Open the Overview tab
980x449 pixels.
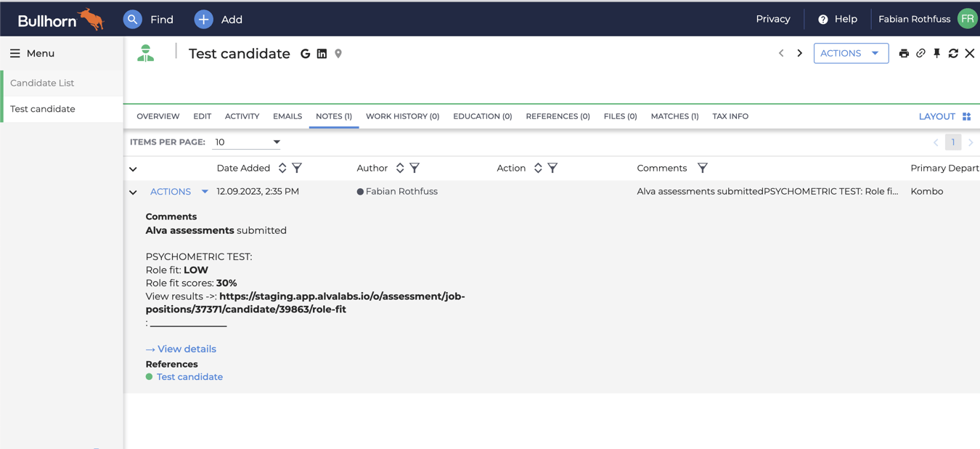(158, 116)
